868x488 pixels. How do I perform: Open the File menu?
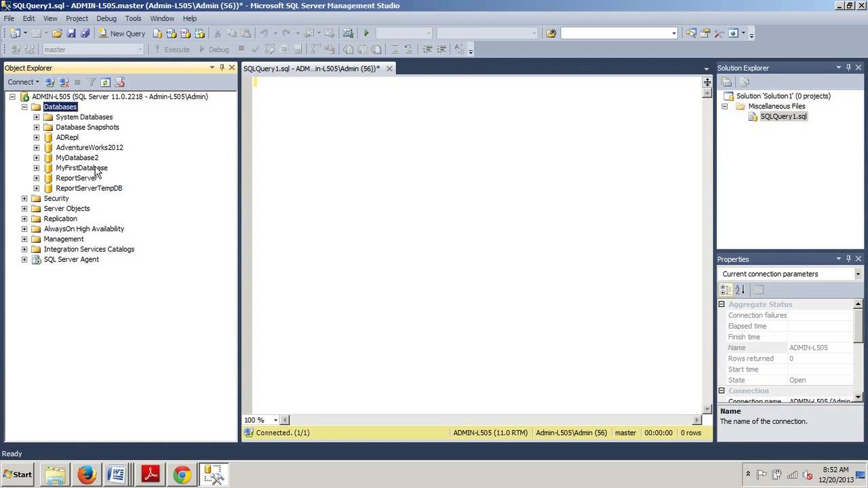pos(9,18)
